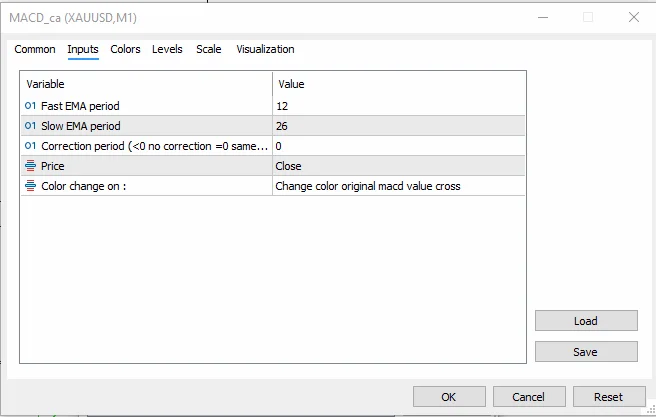This screenshot has height=417, width=656.
Task: Click the enum icon beside Price
Action: pyautogui.click(x=30, y=166)
